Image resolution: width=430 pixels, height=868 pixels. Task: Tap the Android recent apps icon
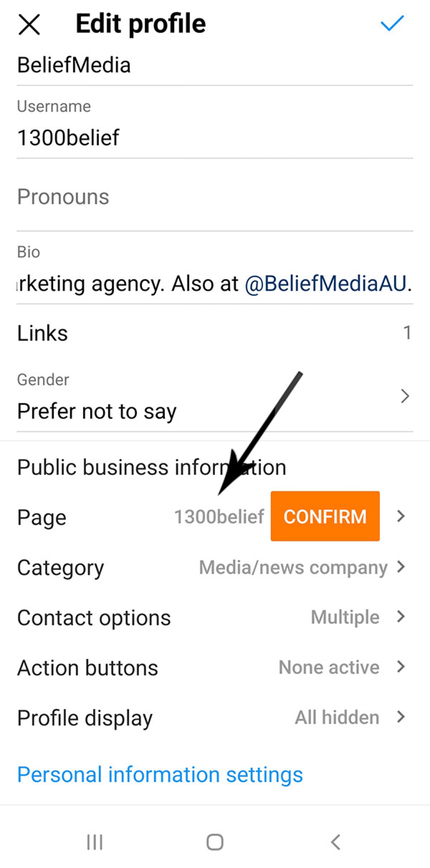(94, 842)
